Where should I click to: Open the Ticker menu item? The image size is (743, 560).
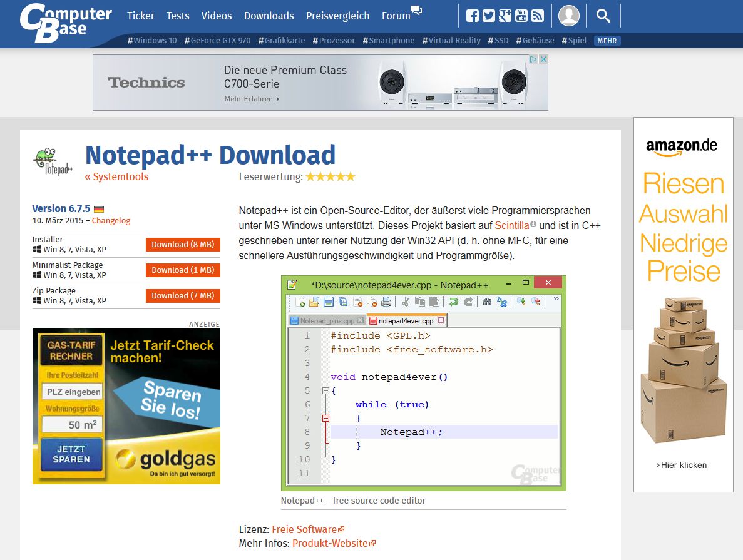[x=141, y=16]
